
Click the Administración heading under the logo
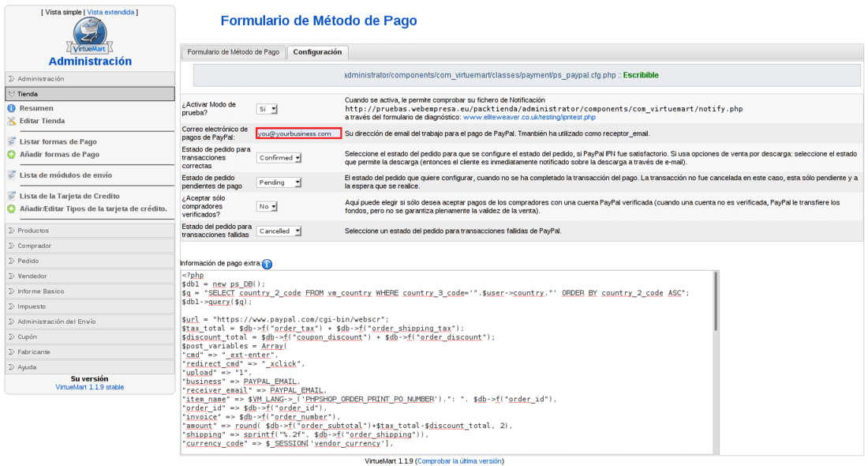point(90,62)
